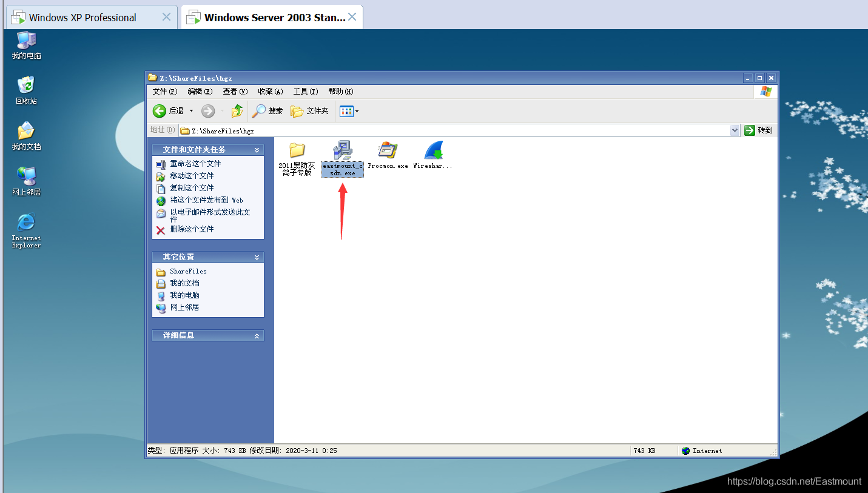Select the Wireshark installer file icon

(433, 150)
